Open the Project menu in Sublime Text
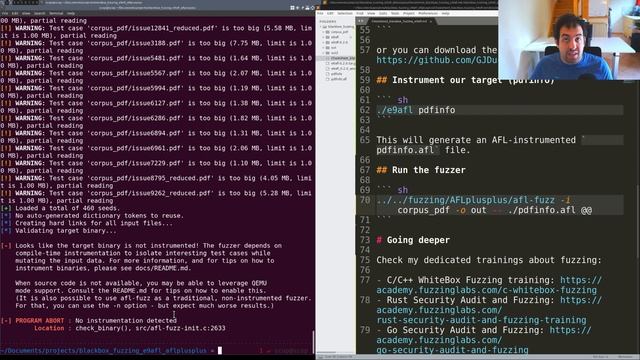This screenshot has height=360, width=640. pyautogui.click(x=409, y=13)
